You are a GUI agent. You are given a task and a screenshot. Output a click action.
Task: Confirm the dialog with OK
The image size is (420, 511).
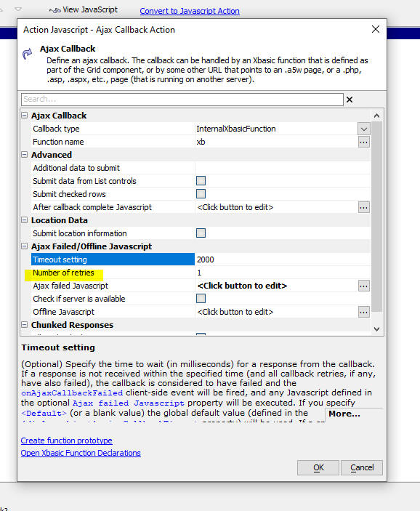(x=318, y=467)
